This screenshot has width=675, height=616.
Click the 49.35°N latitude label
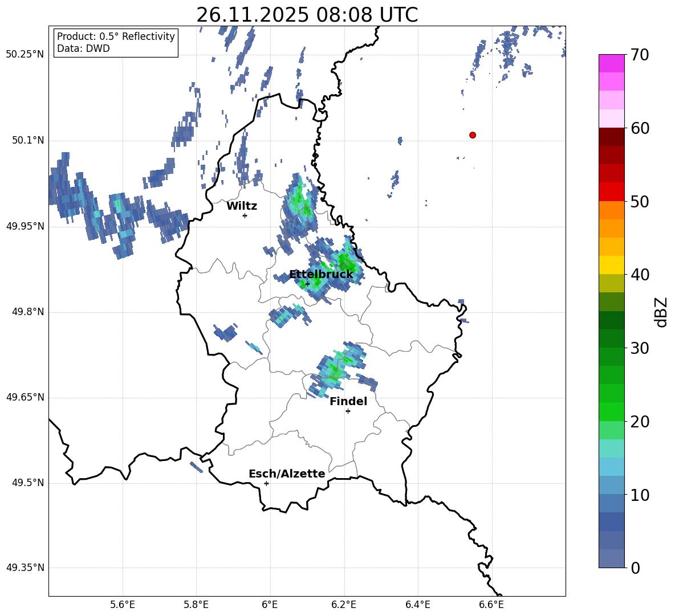(x=25, y=568)
